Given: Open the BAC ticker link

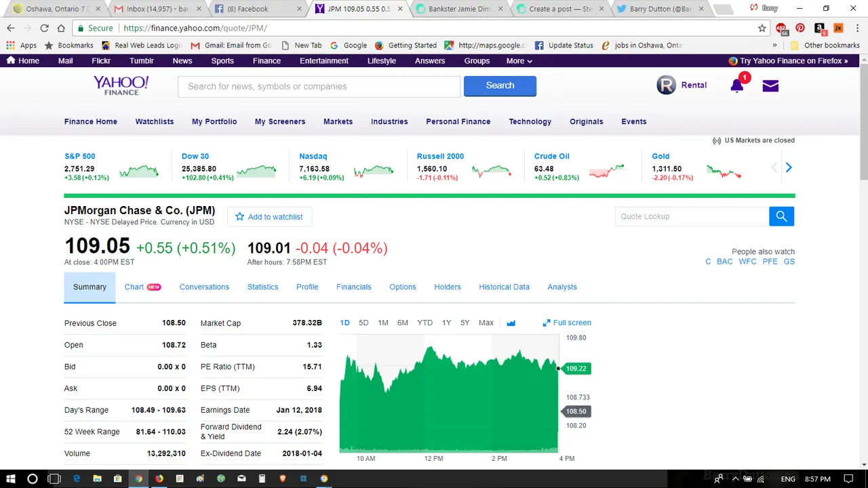Looking at the screenshot, I should pyautogui.click(x=725, y=262).
